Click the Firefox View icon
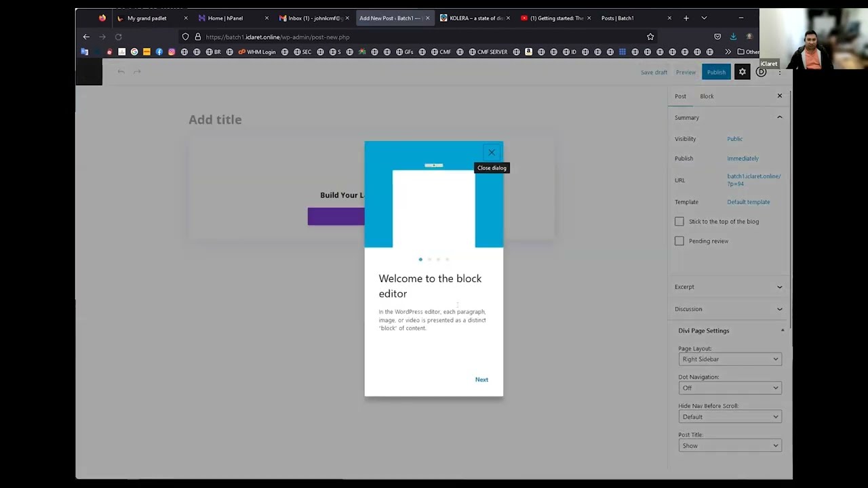This screenshot has height=488, width=868. click(x=102, y=18)
